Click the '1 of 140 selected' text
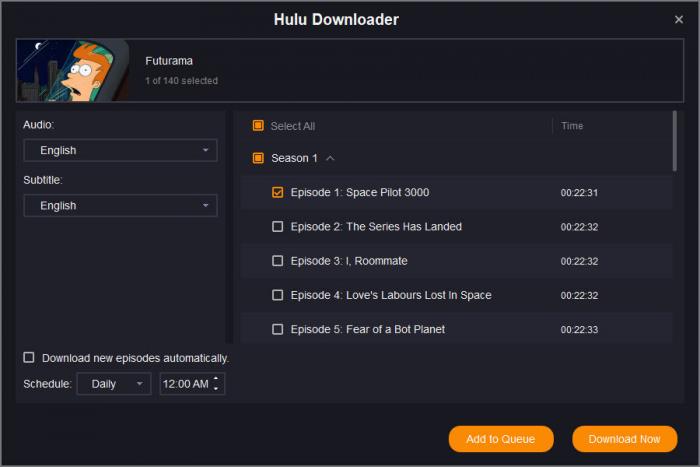 tap(182, 81)
